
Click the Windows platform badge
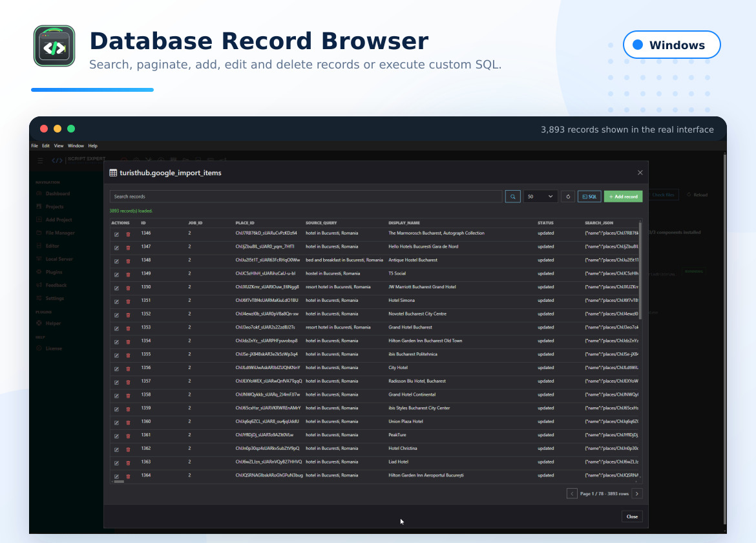(671, 45)
